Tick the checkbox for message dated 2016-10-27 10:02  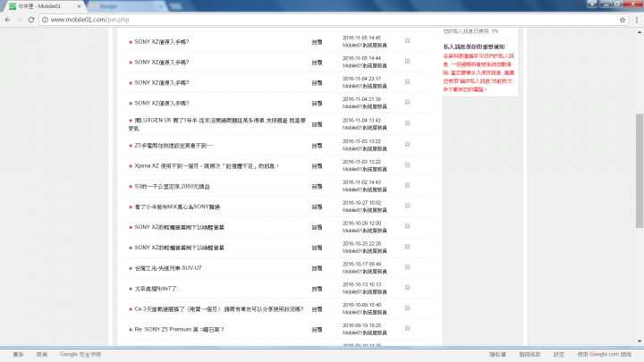(x=408, y=206)
